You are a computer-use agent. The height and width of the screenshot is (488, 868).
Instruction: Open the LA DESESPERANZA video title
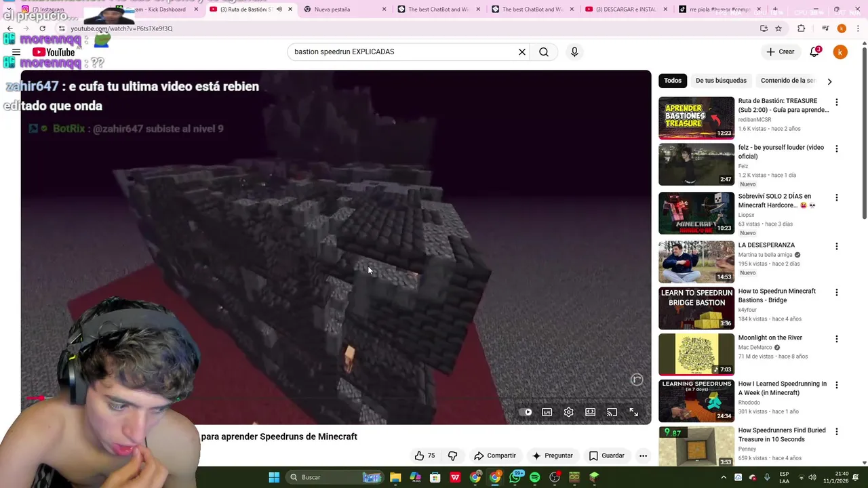point(766,245)
